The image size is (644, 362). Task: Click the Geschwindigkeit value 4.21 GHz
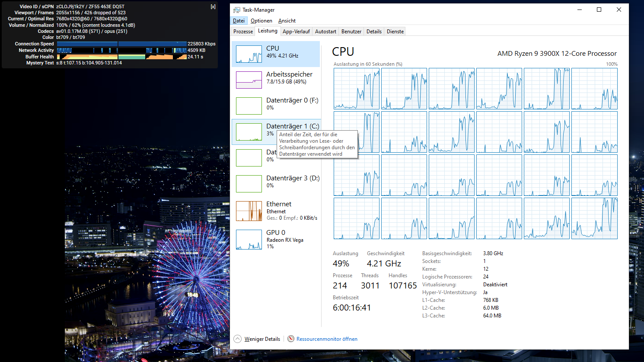pos(384,263)
